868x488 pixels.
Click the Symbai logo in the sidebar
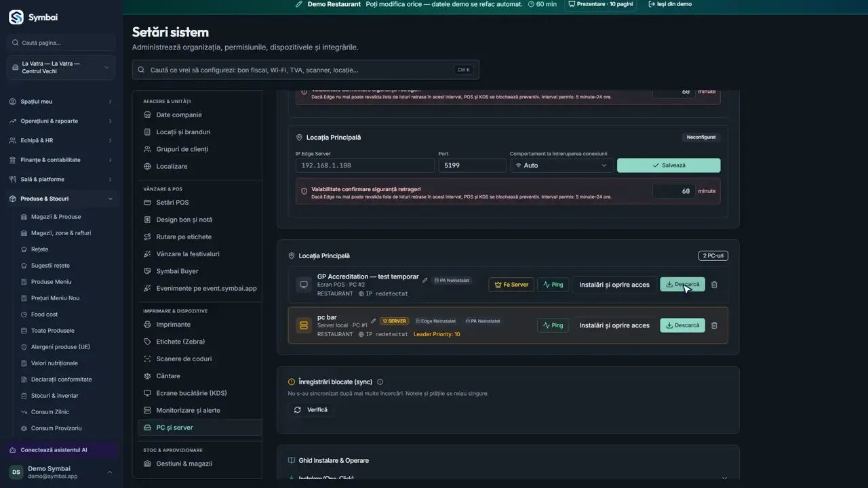[x=16, y=18]
